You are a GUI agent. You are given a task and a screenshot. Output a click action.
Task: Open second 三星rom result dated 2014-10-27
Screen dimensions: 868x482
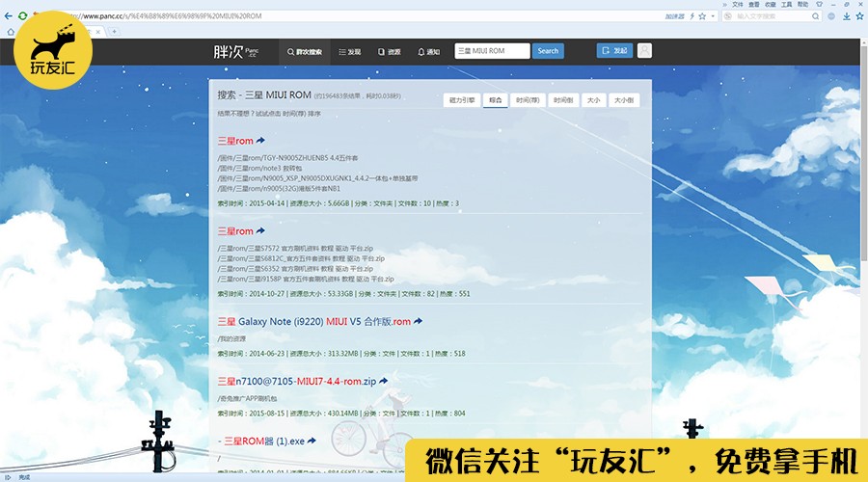235,230
